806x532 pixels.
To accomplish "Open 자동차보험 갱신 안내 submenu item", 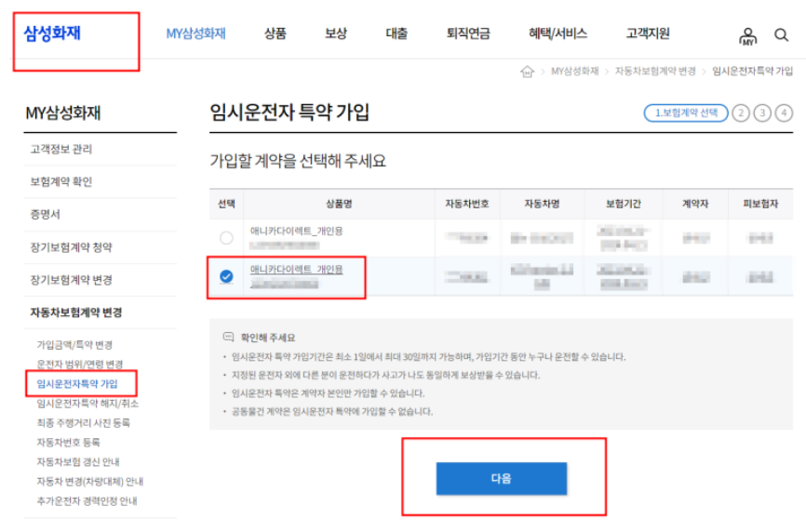I will point(78,462).
